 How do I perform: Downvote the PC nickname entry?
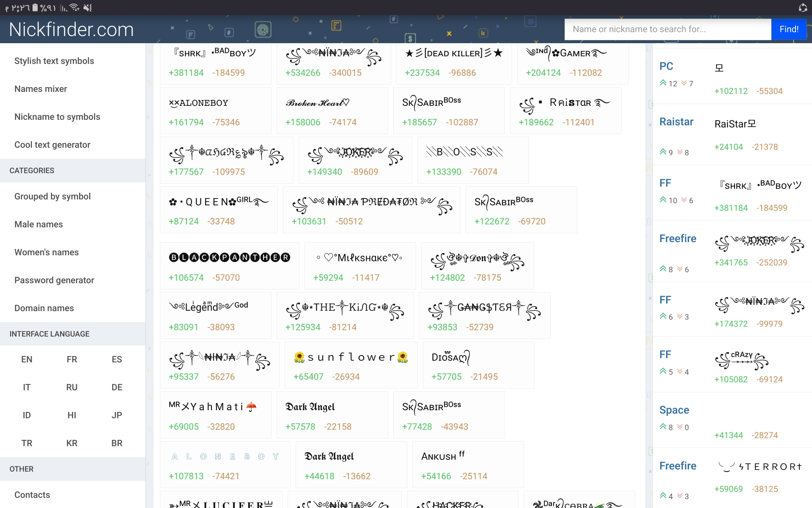point(684,83)
